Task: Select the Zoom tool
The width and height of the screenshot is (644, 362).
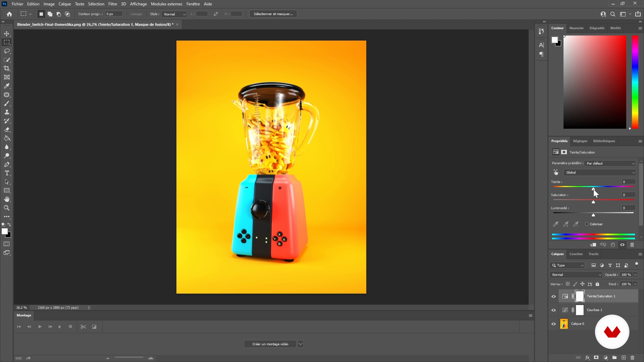Action: (7, 208)
